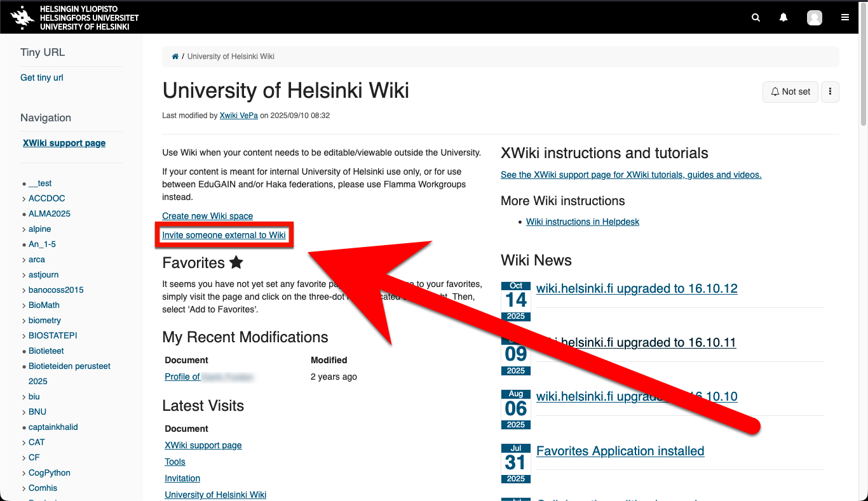Open the ALMA2025 navigation item

(x=49, y=213)
